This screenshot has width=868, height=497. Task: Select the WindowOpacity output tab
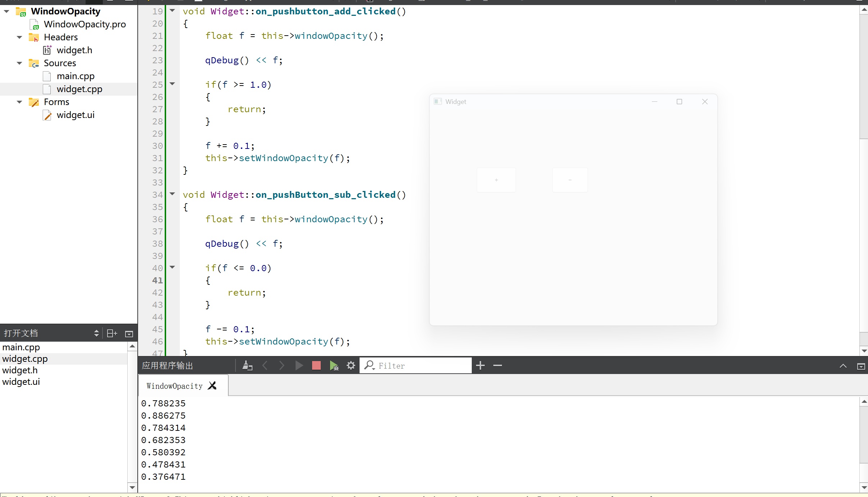174,386
